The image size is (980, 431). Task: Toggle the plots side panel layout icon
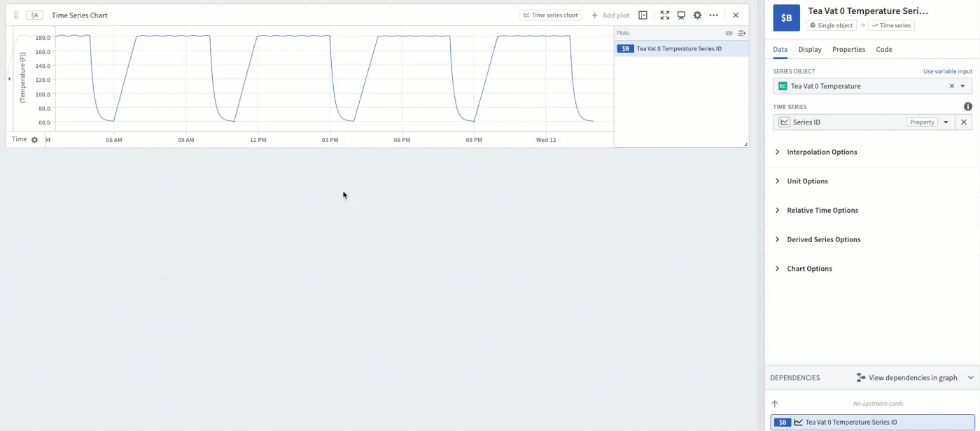[643, 15]
